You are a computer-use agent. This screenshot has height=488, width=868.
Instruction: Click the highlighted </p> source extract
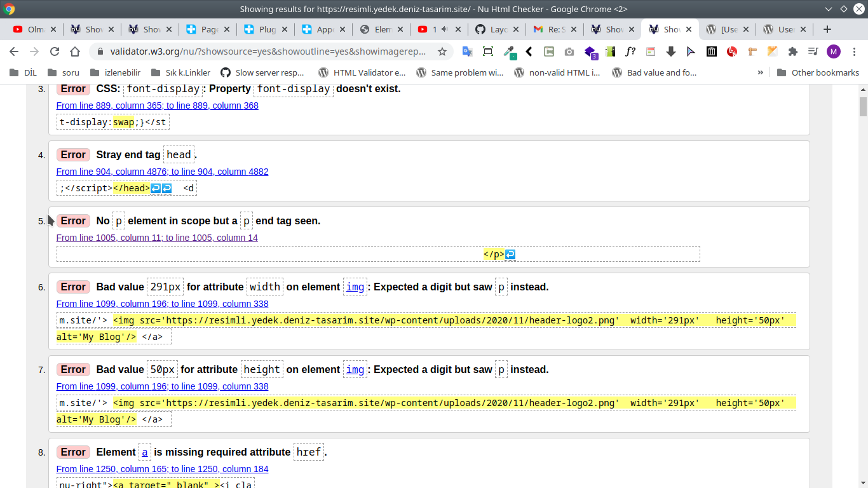pos(494,254)
